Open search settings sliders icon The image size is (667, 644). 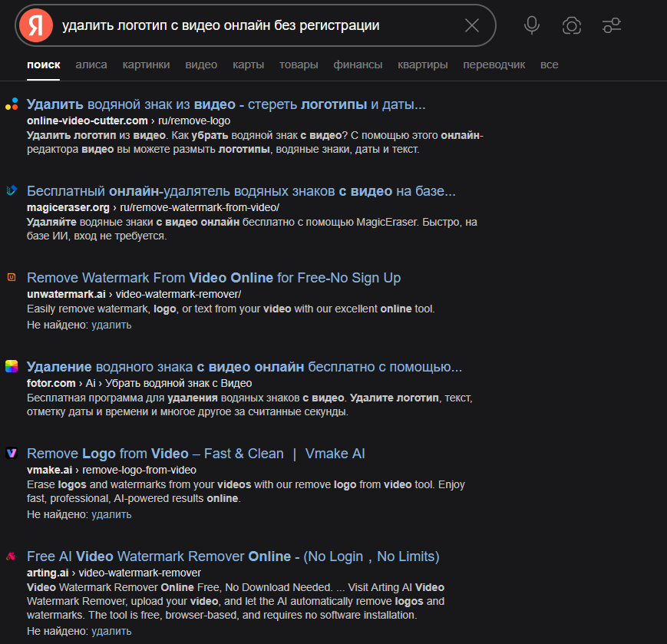pos(612,25)
